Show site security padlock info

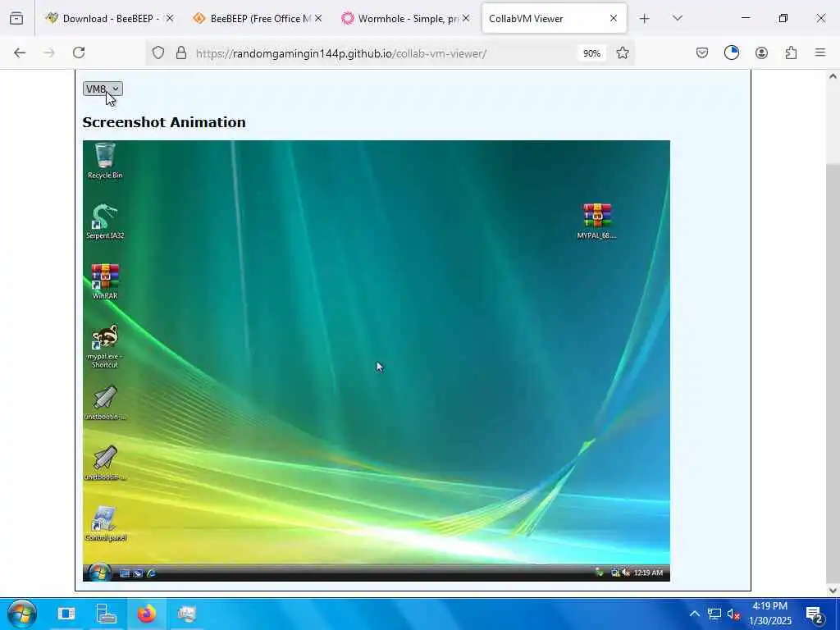(x=181, y=53)
